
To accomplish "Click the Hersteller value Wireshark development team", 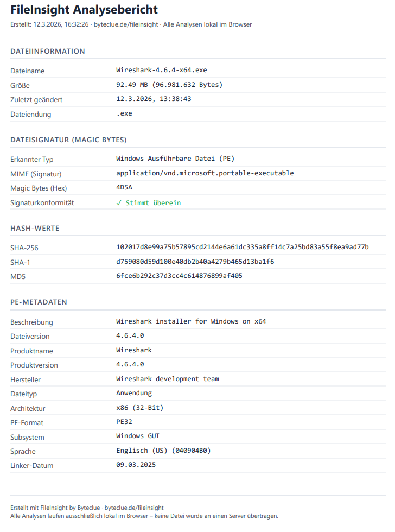I will click(x=167, y=379).
